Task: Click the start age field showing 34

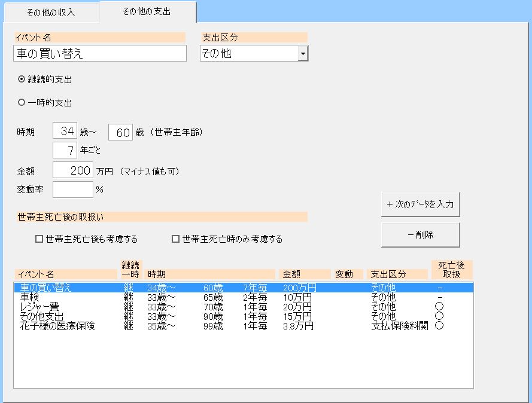Action: click(65, 131)
